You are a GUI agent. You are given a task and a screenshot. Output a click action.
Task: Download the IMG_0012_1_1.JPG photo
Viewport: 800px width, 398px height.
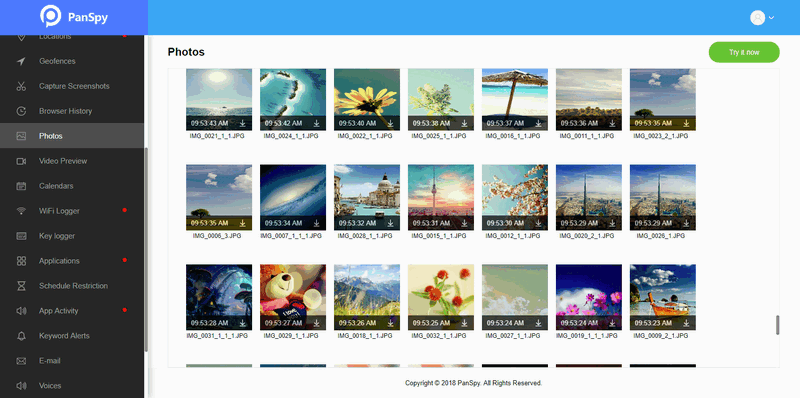[x=539, y=223]
